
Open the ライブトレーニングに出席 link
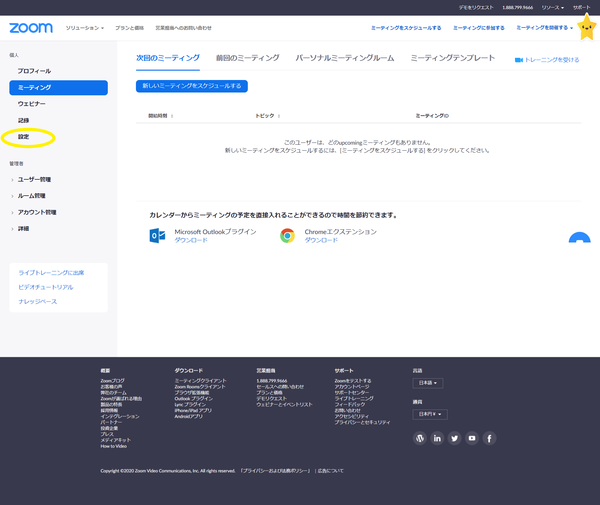coord(51,273)
